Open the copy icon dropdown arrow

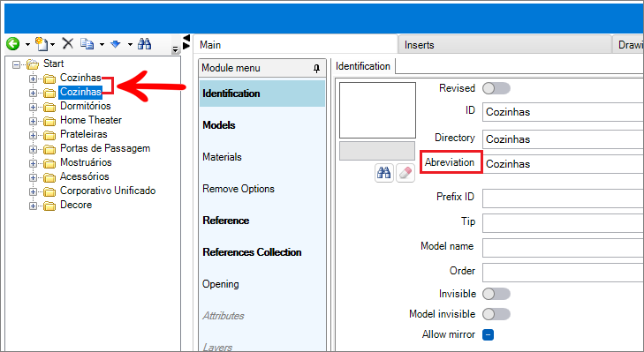pos(102,44)
